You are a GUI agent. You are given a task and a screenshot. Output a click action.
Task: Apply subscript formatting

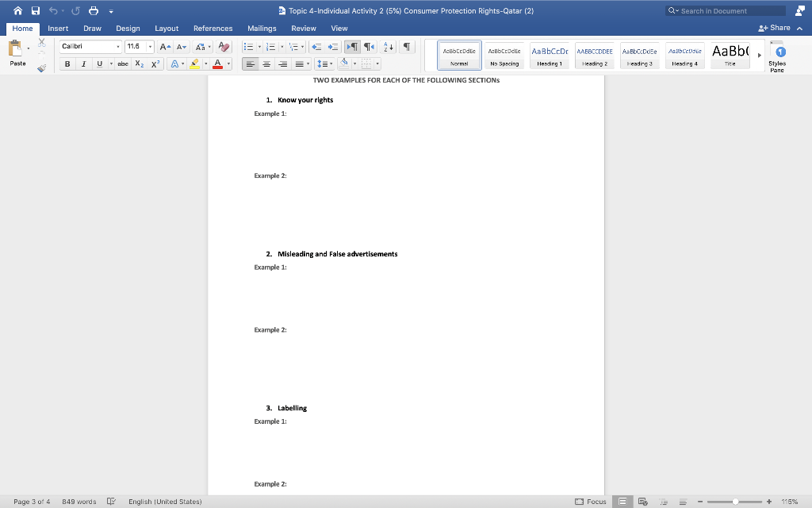[x=140, y=63]
